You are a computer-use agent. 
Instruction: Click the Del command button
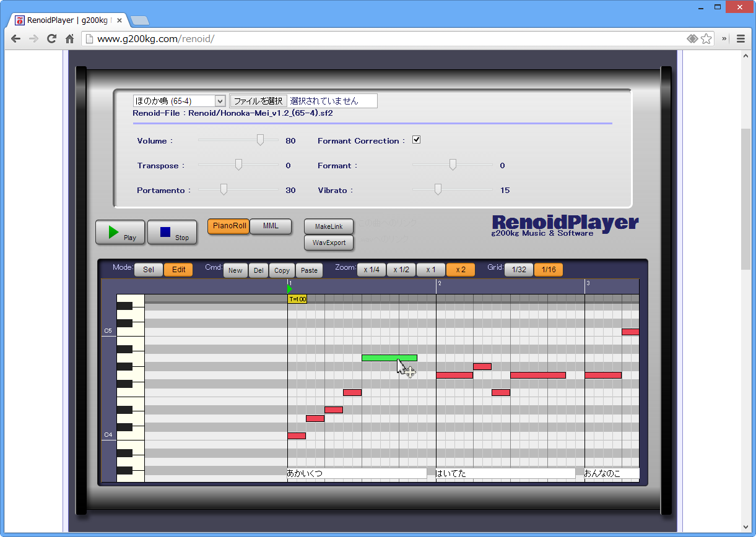click(x=258, y=270)
